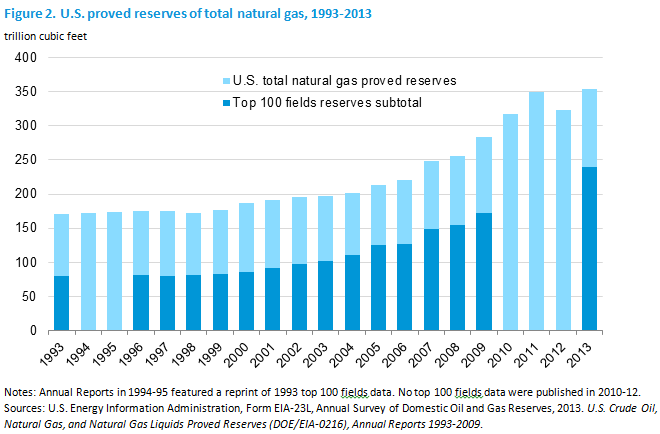This screenshot has height=434, width=660.
Task: Click the 400 y-axis value label
Action: point(26,57)
